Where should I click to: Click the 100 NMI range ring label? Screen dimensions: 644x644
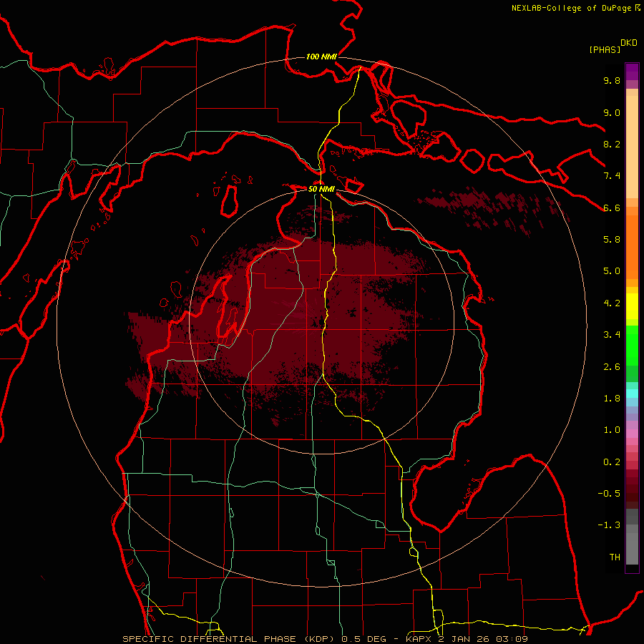coord(321,57)
